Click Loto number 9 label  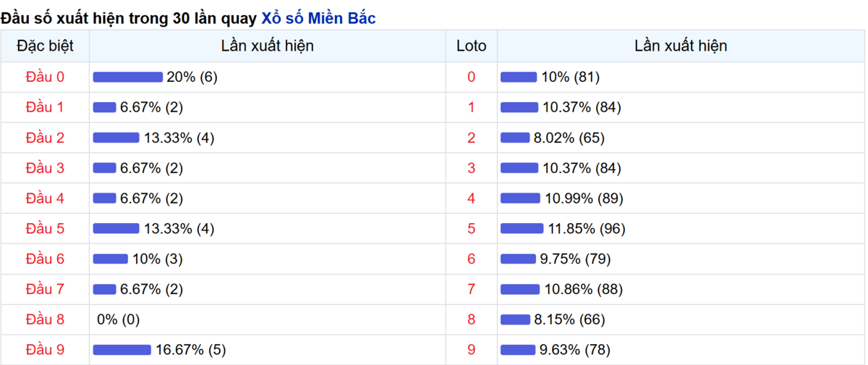pyautogui.click(x=472, y=350)
